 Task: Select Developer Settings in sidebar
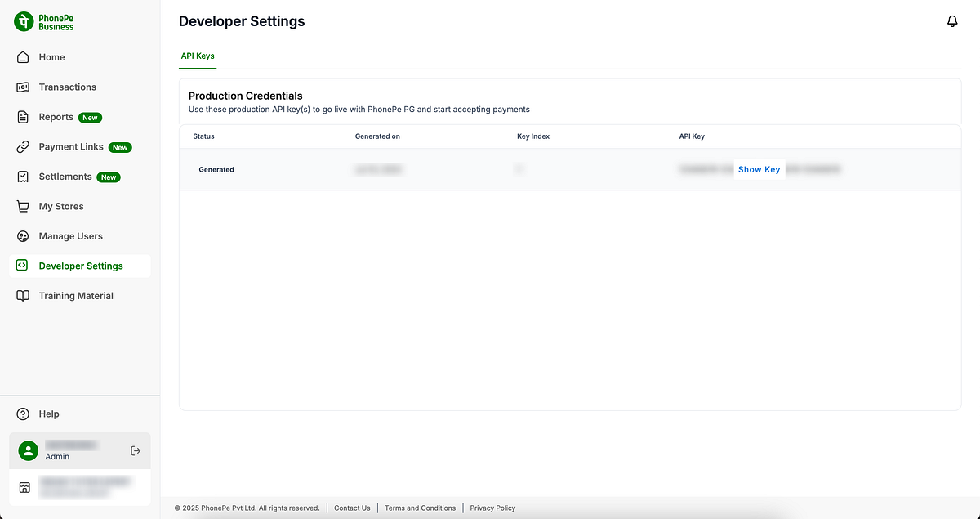(79, 266)
